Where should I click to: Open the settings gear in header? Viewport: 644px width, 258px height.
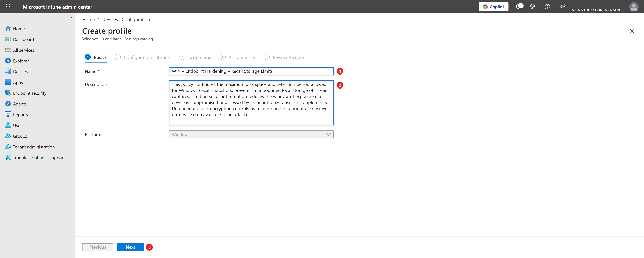click(533, 7)
